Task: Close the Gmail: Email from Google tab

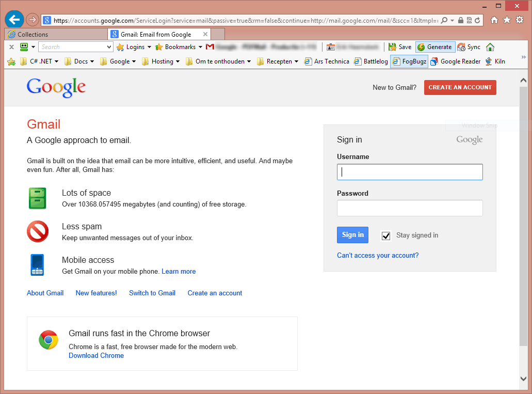Action: (205, 35)
